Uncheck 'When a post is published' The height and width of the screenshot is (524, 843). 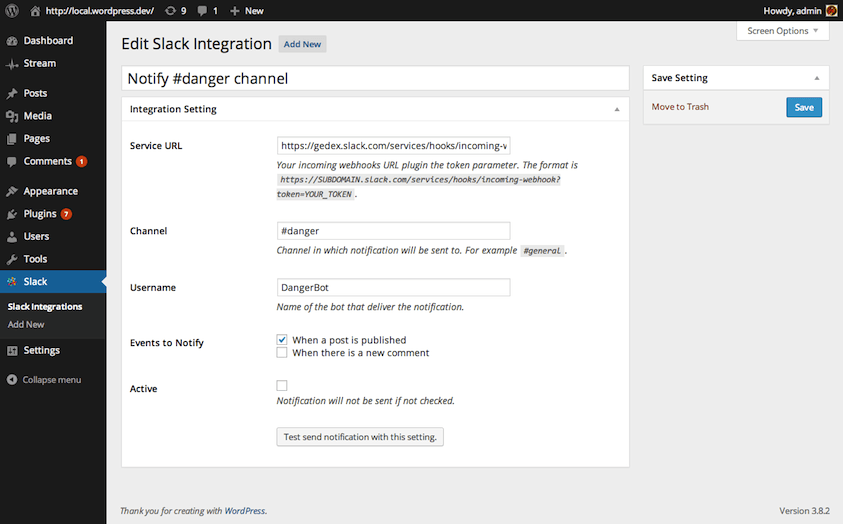pos(282,340)
